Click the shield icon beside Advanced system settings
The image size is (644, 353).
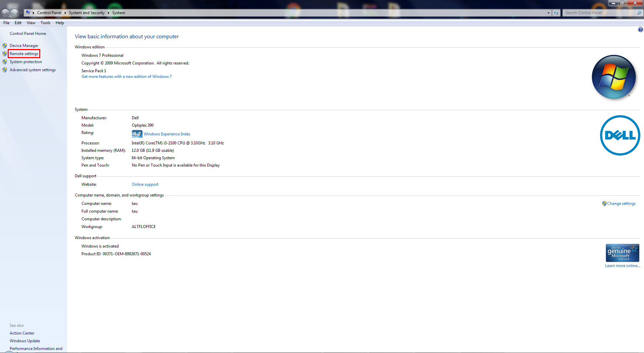click(x=5, y=70)
